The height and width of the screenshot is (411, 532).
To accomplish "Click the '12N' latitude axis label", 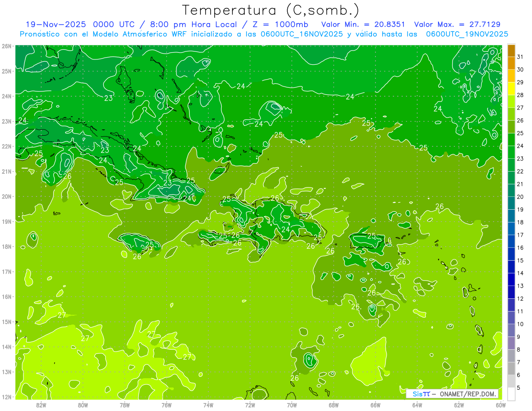I will tap(6, 397).
